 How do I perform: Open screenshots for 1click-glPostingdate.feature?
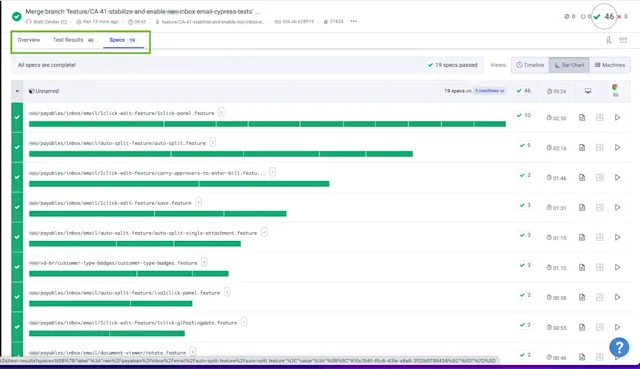pyautogui.click(x=600, y=327)
